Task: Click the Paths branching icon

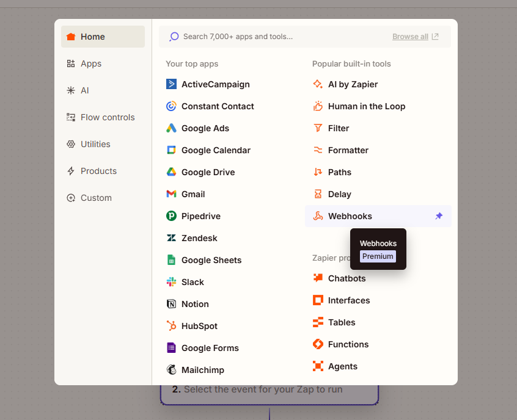Action: pos(318,172)
